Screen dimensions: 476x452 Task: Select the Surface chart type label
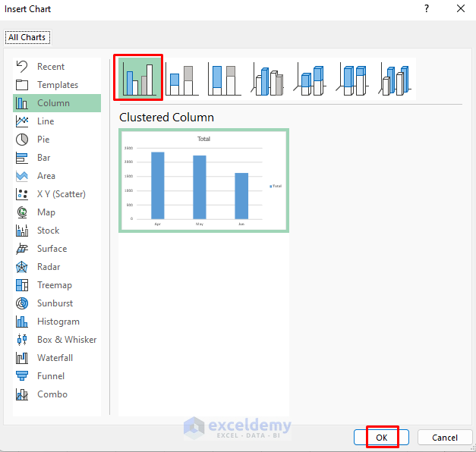[52, 249]
